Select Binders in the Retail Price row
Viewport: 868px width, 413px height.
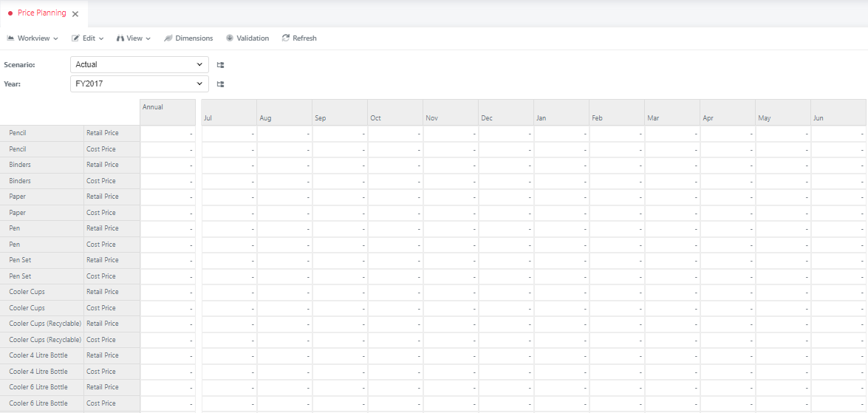point(42,165)
